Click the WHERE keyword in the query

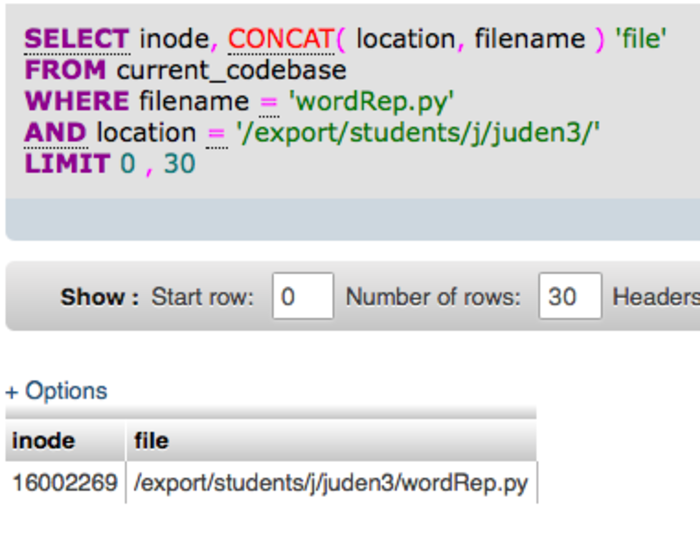click(x=77, y=101)
